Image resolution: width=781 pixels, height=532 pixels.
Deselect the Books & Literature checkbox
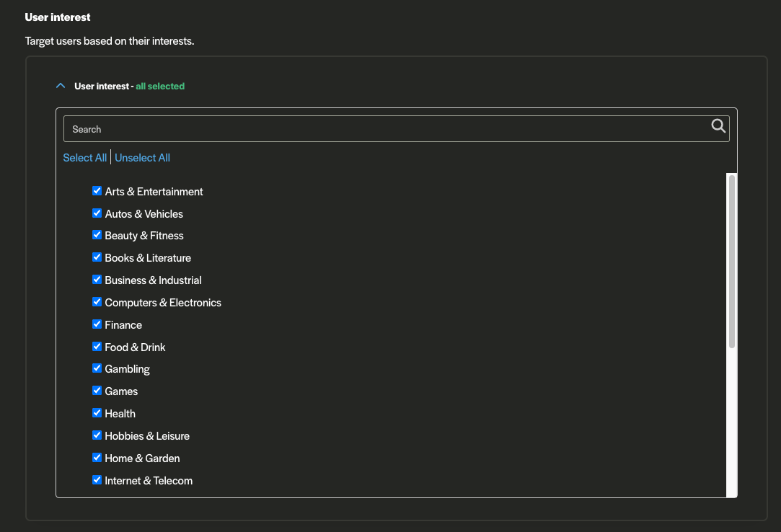97,257
